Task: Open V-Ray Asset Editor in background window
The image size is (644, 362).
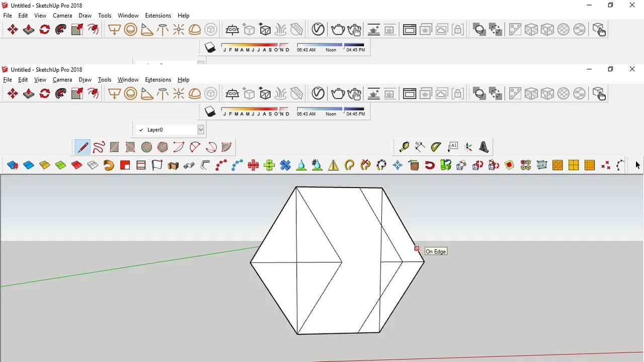Action: [318, 30]
